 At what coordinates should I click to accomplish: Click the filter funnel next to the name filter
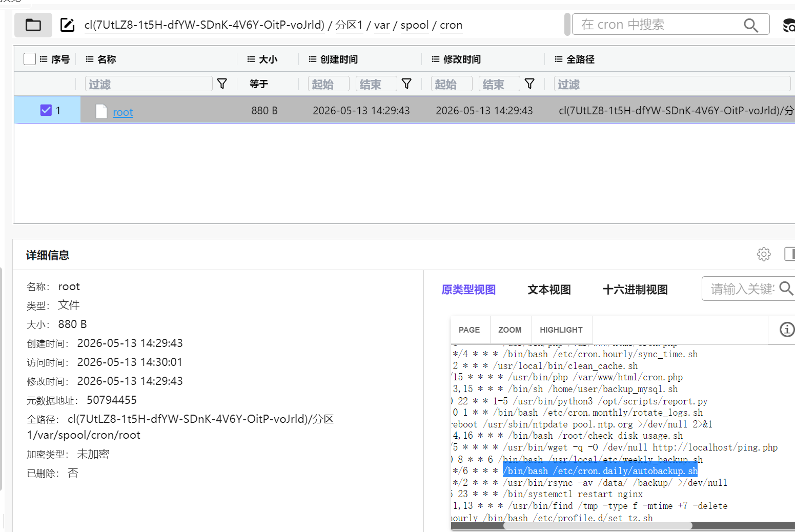click(222, 84)
